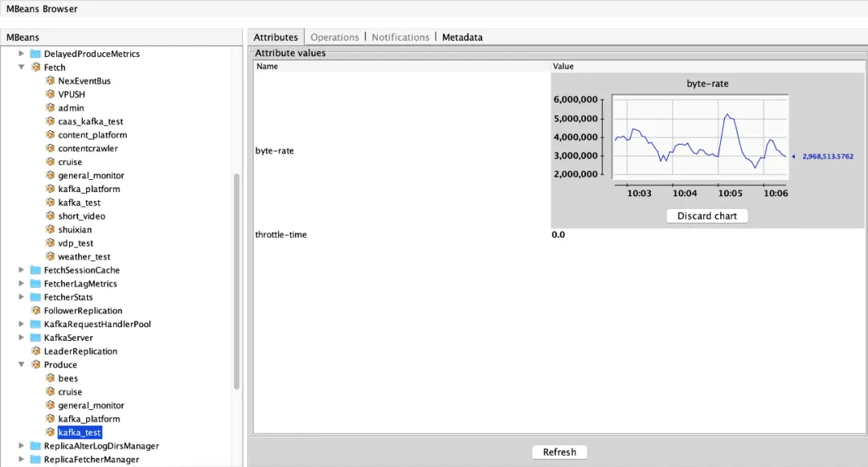Switch to the Attributes tab
The image size is (868, 467).
(x=276, y=37)
